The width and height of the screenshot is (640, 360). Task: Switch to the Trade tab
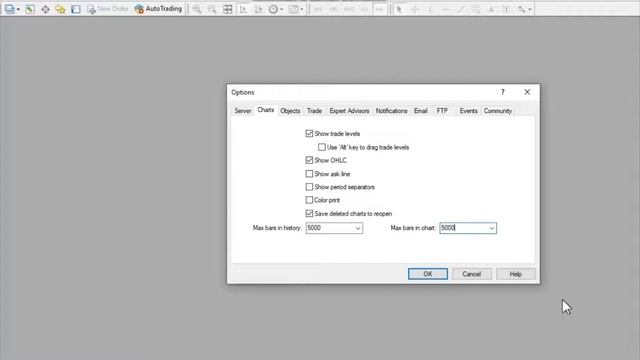coord(314,111)
